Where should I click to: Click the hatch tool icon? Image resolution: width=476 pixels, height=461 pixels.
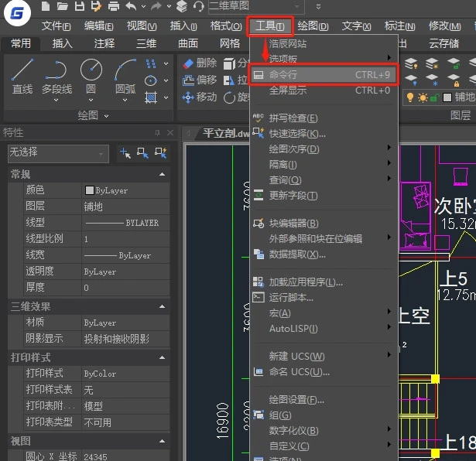[151, 97]
